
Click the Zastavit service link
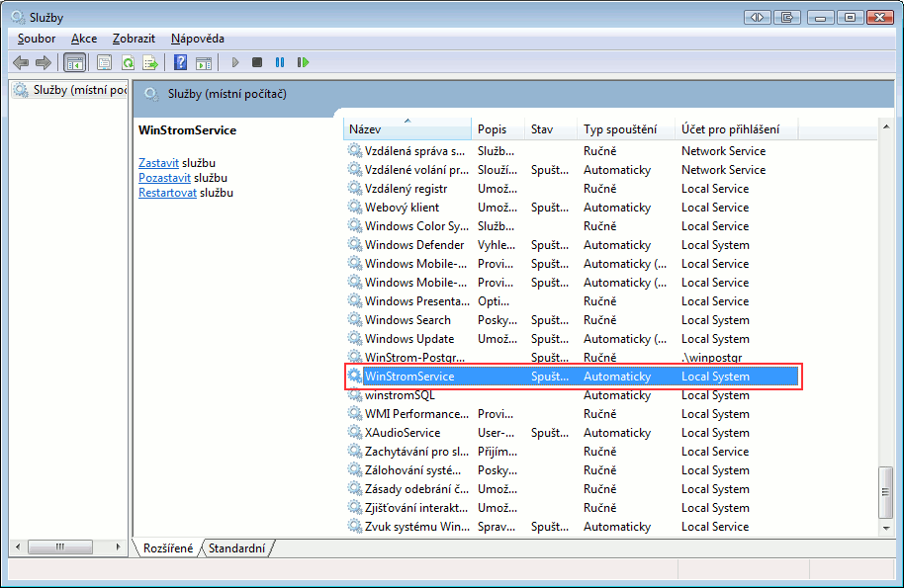click(x=158, y=163)
